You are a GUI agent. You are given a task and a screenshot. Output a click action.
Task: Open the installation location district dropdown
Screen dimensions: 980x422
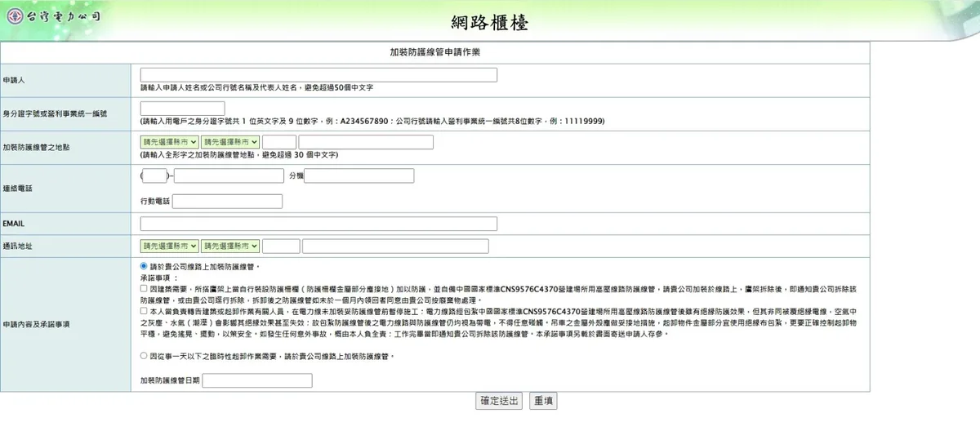(x=230, y=142)
